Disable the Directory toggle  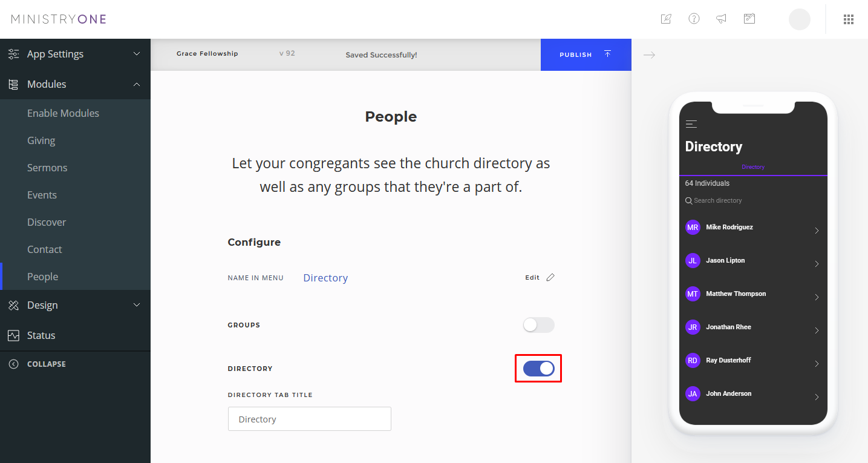(x=538, y=369)
